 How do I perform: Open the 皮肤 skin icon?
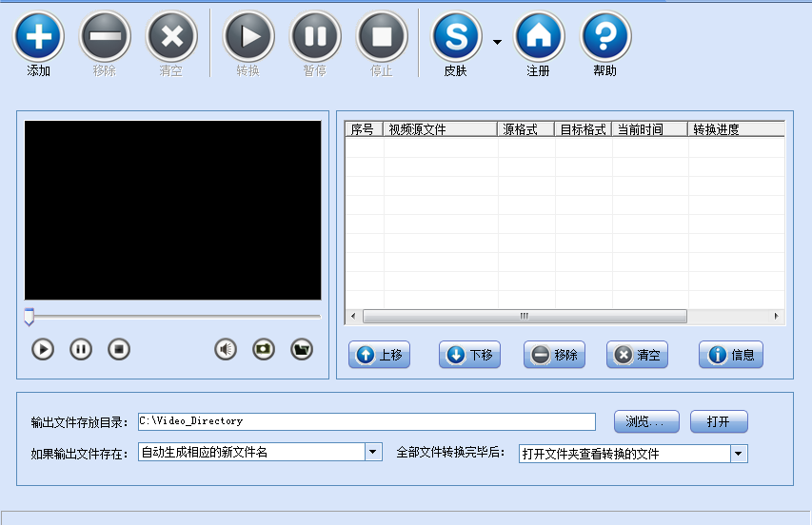pyautogui.click(x=457, y=36)
